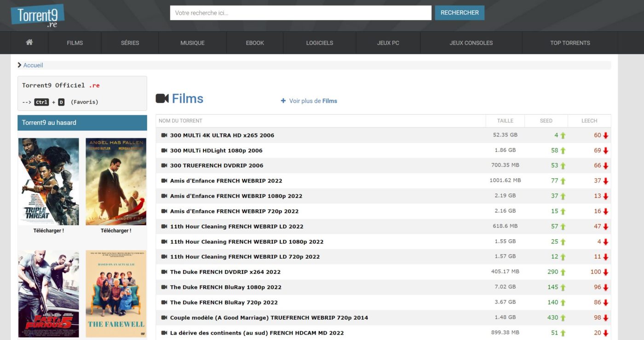Click the TAILLE column header
Screen dimensions: 644x340
pos(505,121)
